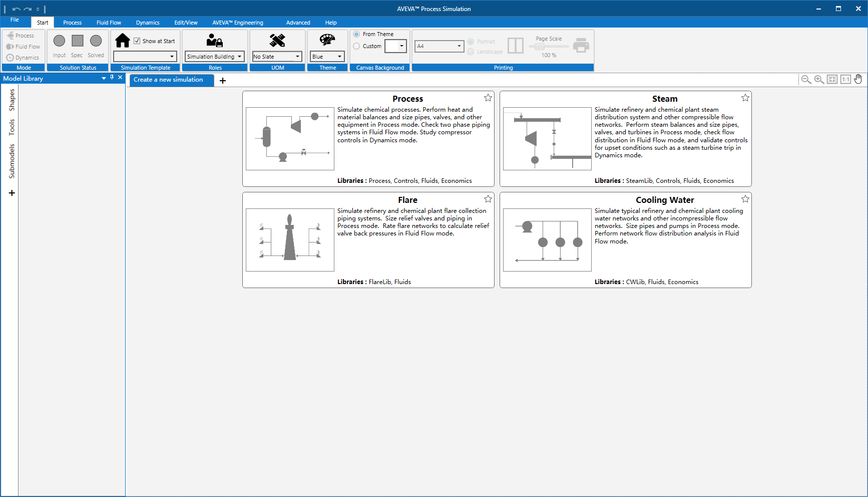The width and height of the screenshot is (868, 497).
Task: Select Landscape orientation radio button
Action: [x=471, y=52]
